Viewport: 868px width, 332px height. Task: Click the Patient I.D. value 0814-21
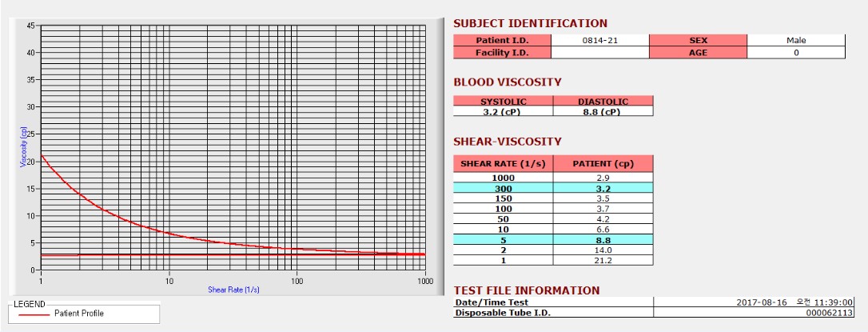click(600, 41)
